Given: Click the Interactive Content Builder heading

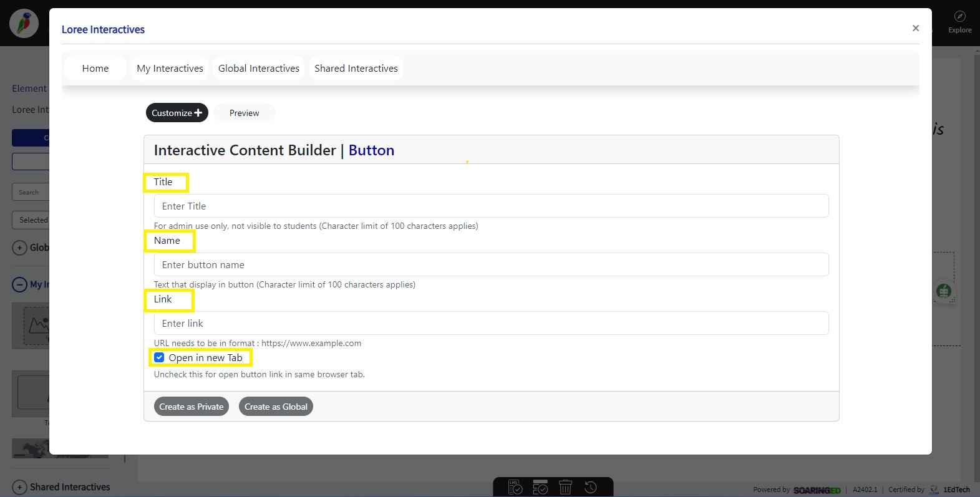Looking at the screenshot, I should [x=245, y=150].
